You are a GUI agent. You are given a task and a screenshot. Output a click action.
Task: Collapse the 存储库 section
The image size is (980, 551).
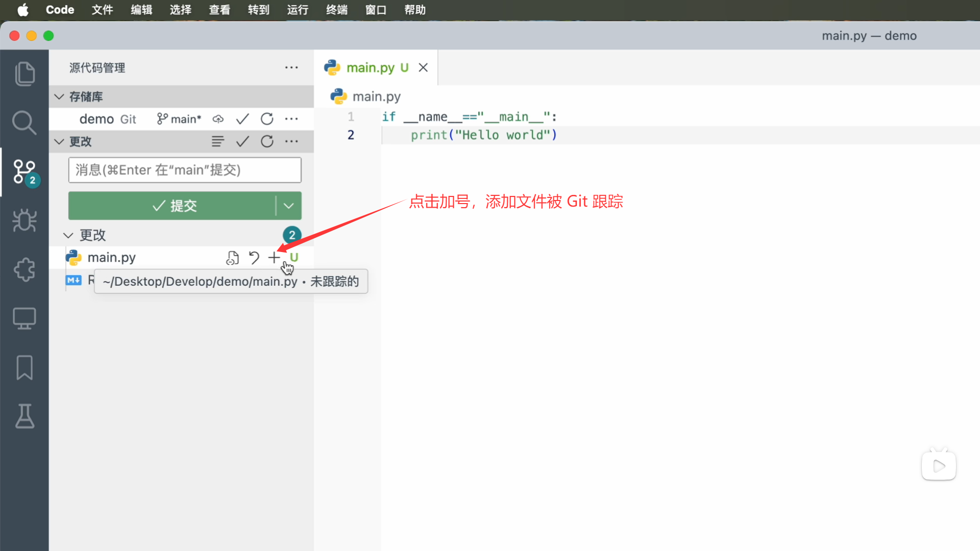(60, 96)
